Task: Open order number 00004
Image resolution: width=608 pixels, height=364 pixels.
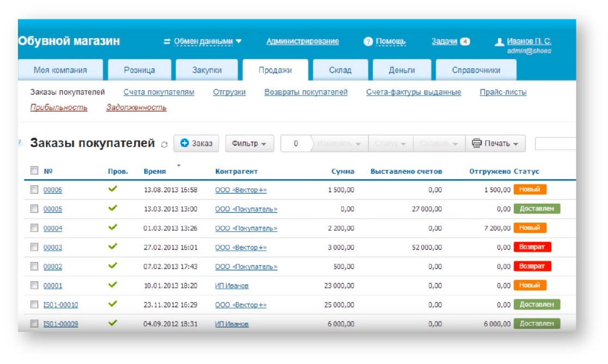Action: [52, 228]
